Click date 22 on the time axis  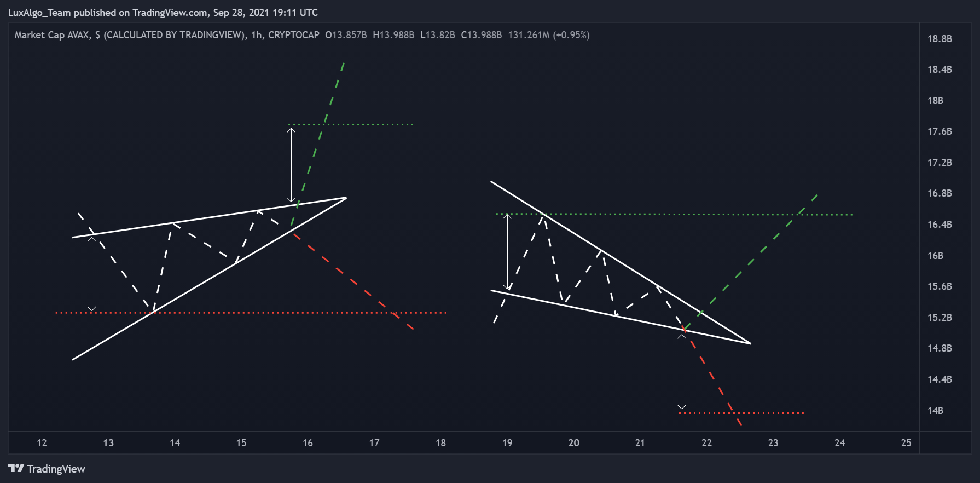tap(706, 443)
